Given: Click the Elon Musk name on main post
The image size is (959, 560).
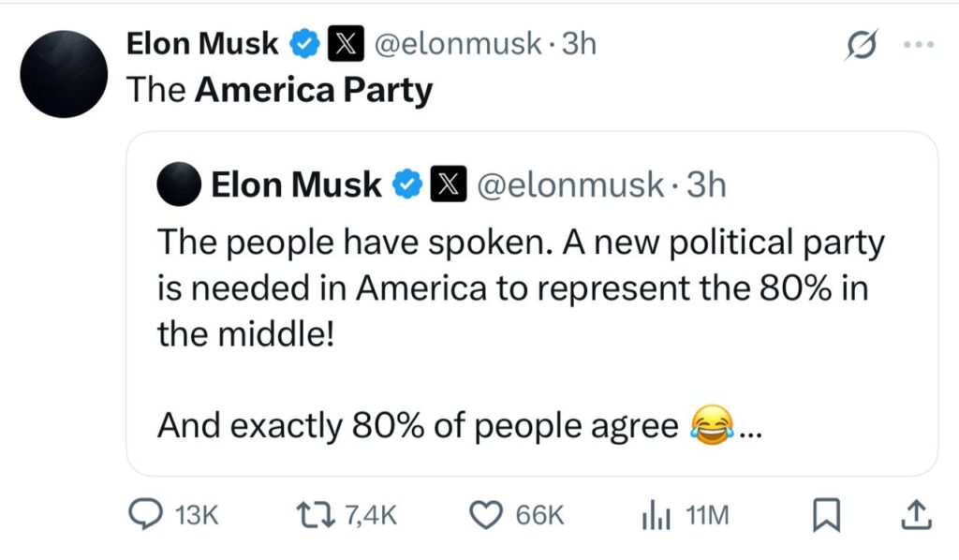Looking at the screenshot, I should 202,44.
